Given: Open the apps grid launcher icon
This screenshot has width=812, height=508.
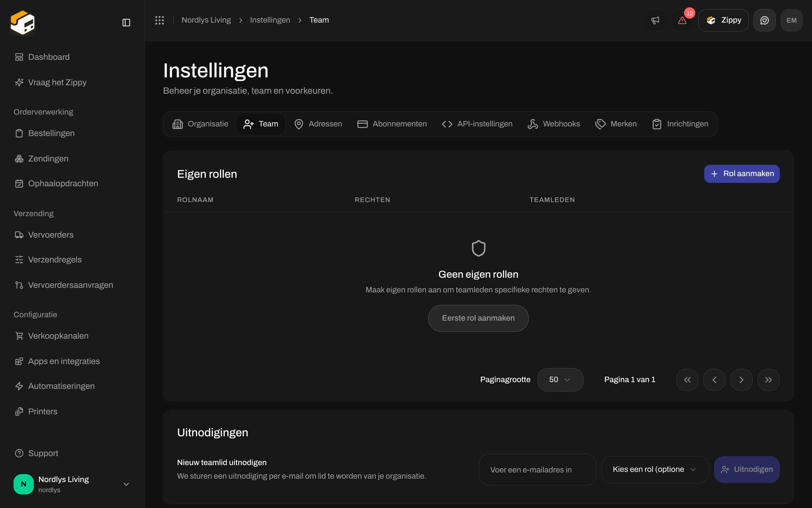Looking at the screenshot, I should pyautogui.click(x=159, y=20).
